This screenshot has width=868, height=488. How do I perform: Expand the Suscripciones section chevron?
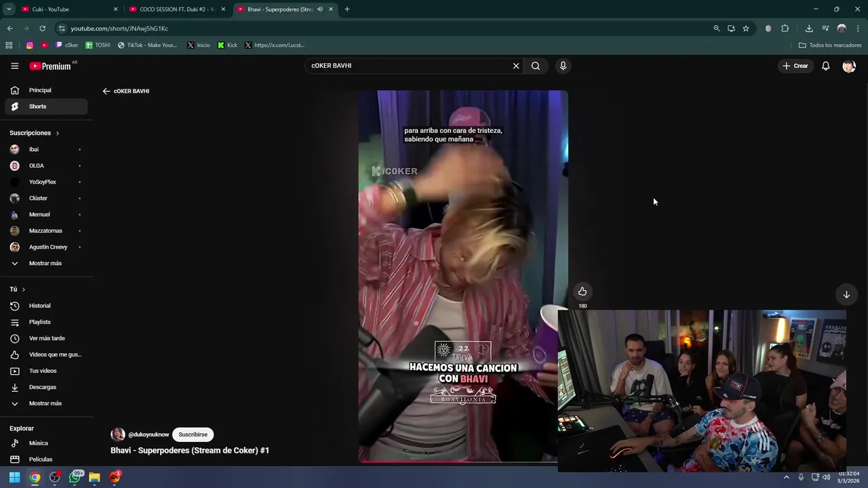[58, 133]
